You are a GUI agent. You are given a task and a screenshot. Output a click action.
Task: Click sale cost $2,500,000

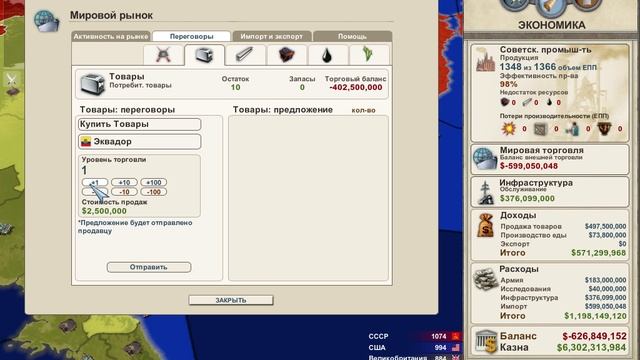click(x=104, y=211)
